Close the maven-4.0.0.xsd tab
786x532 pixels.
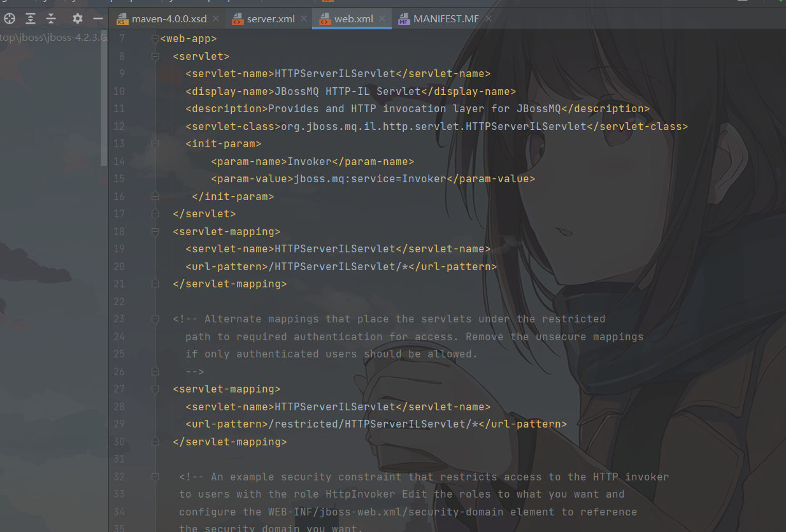(x=216, y=19)
